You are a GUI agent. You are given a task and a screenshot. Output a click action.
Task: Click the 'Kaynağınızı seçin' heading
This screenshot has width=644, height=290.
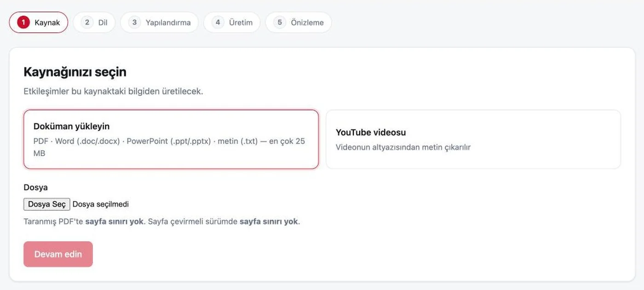[x=75, y=72]
